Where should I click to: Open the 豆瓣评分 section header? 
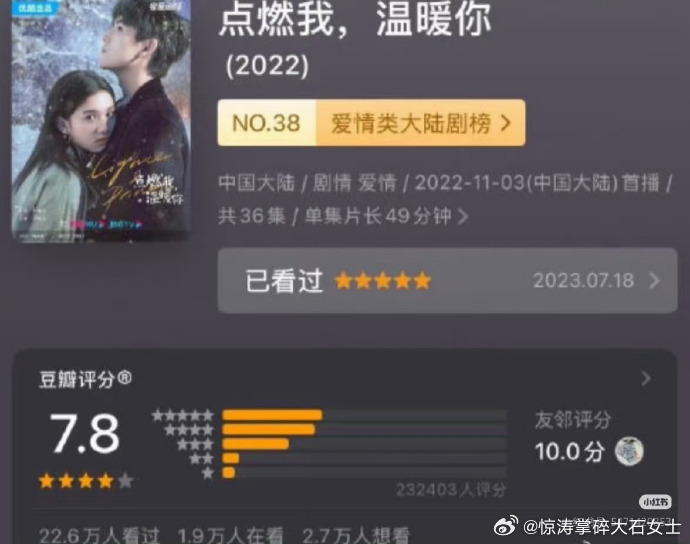point(85,379)
